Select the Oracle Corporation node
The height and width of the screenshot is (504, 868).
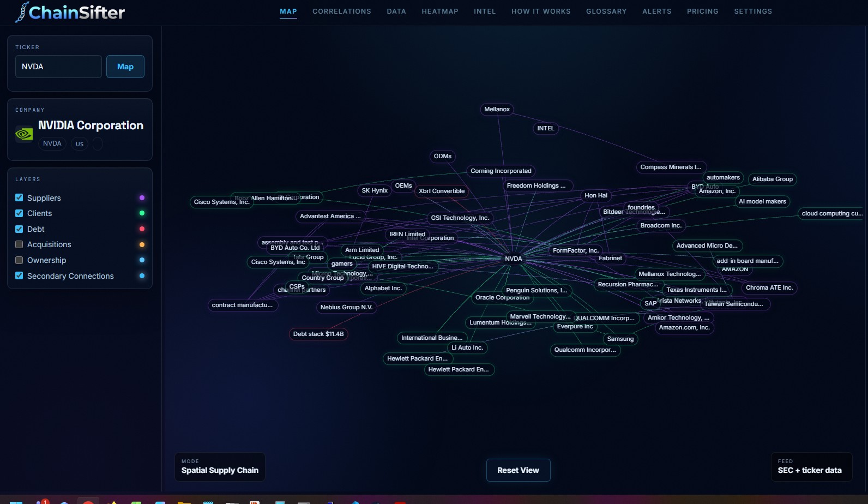pos(502,297)
